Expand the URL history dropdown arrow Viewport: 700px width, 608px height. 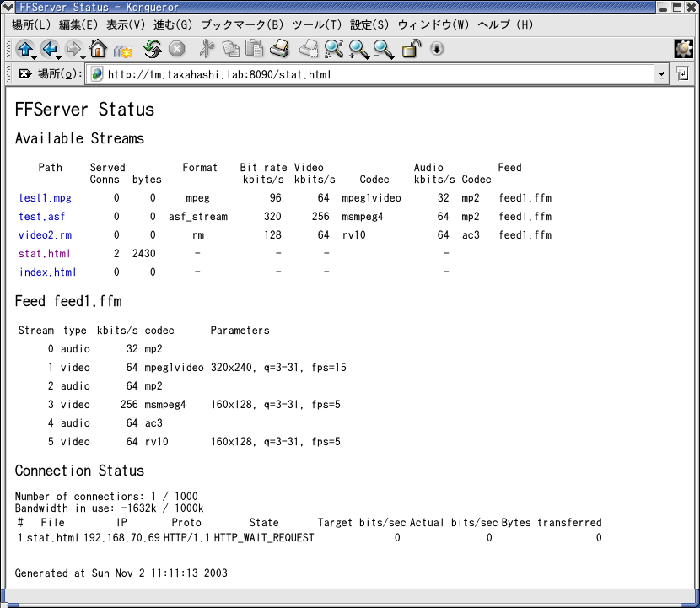coord(661,74)
